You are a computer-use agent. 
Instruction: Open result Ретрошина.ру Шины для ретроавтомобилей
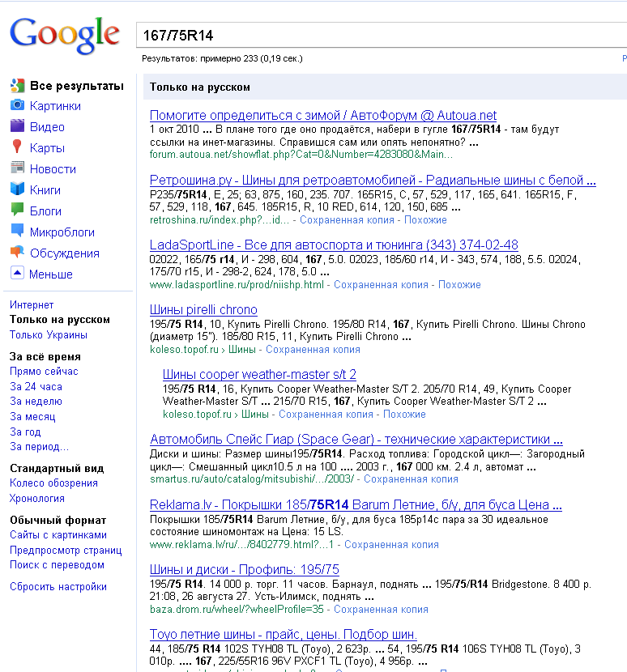373,180
